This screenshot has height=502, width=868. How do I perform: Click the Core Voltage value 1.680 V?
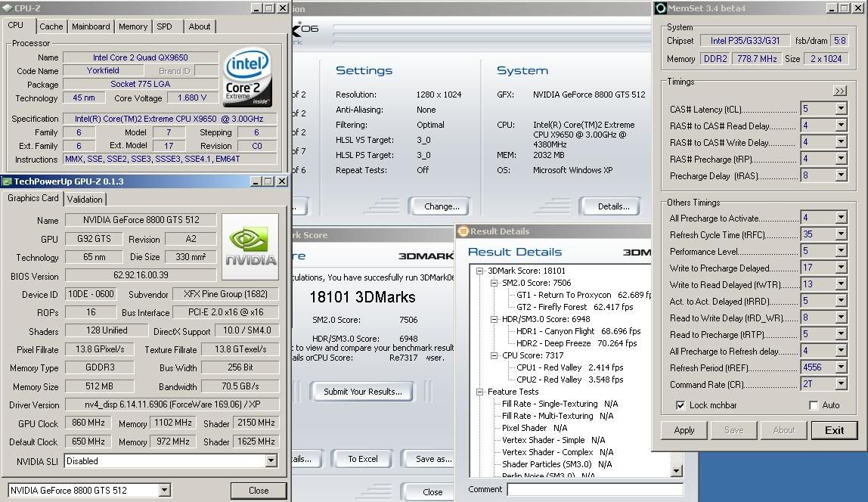(192, 98)
